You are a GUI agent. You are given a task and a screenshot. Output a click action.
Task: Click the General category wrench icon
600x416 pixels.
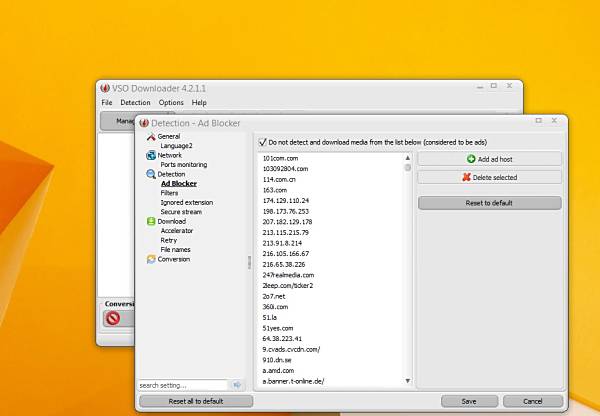pos(151,137)
